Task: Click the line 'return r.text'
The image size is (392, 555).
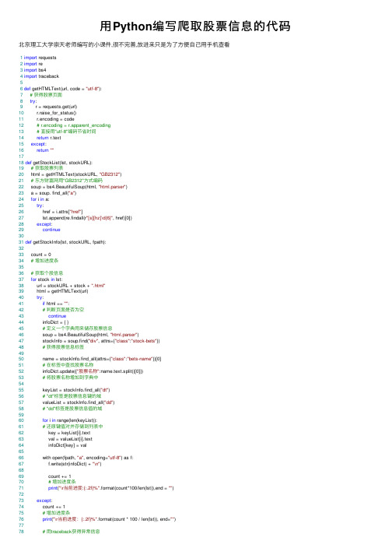Action: pos(49,138)
